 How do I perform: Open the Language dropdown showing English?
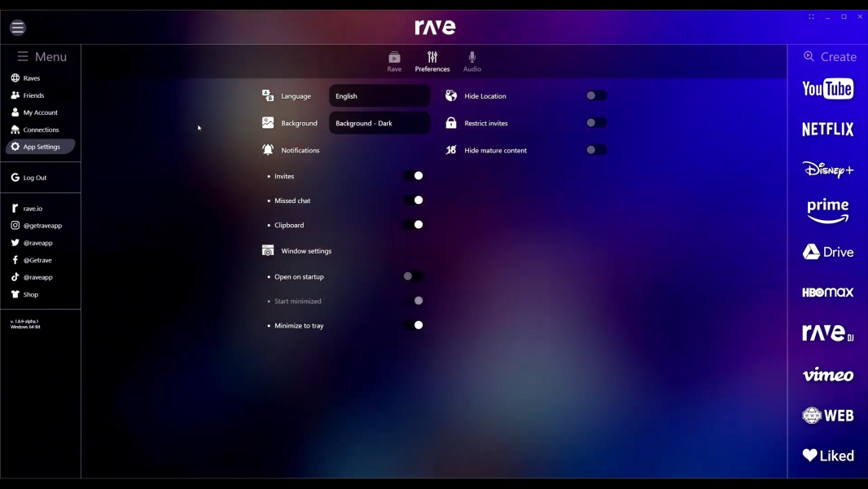point(379,96)
